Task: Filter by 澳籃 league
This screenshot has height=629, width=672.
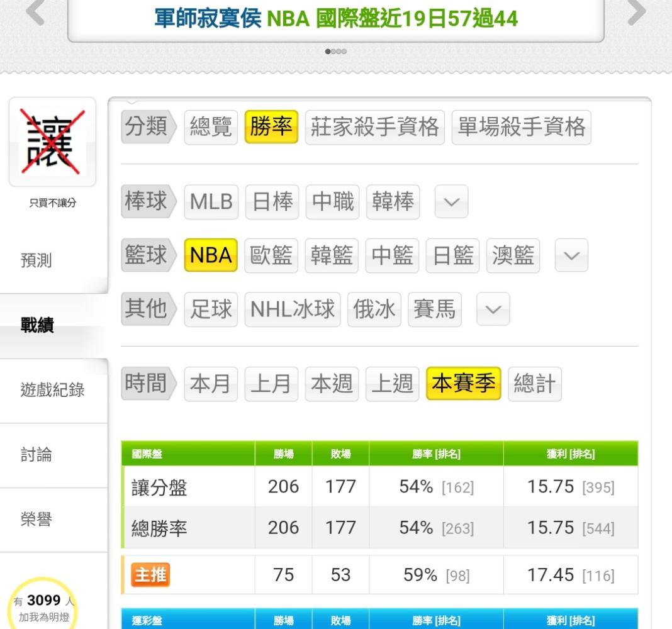Action: [513, 255]
